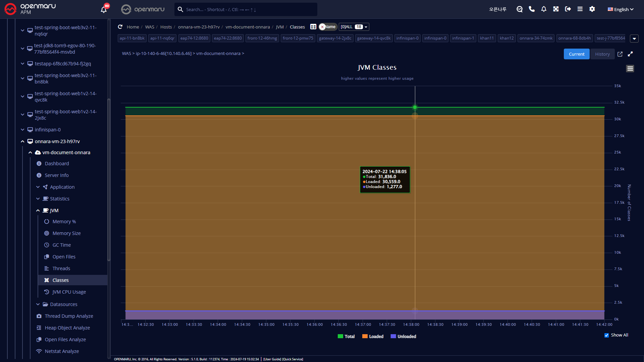Switch to the History tab

pos(602,54)
